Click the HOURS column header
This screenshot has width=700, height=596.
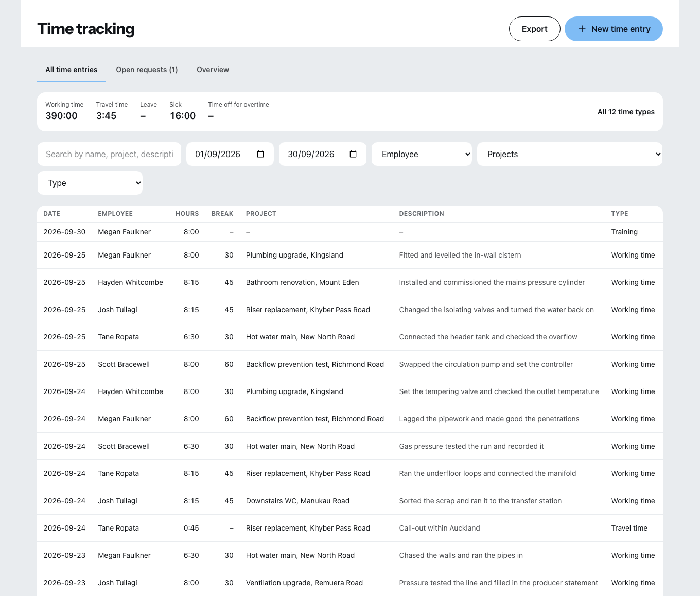click(187, 214)
